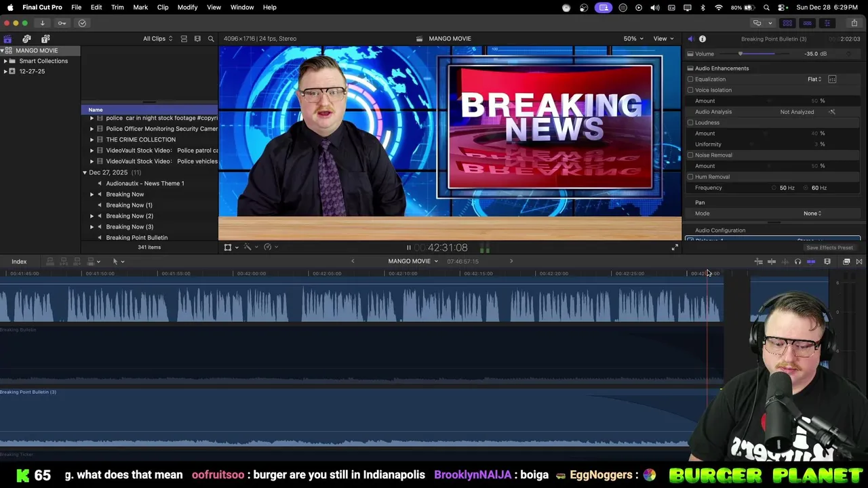Expand the 12-27-25 event
This screenshot has height=488, width=868.
pyautogui.click(x=5, y=71)
